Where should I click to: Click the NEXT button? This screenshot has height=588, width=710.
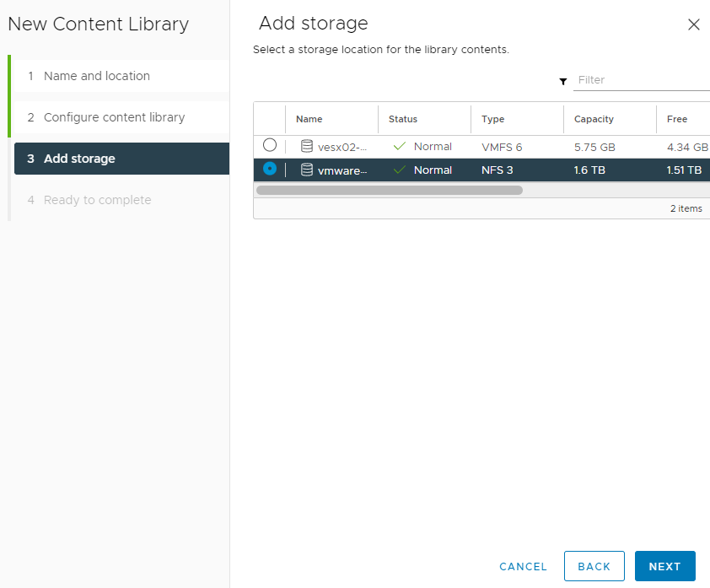pyautogui.click(x=664, y=566)
